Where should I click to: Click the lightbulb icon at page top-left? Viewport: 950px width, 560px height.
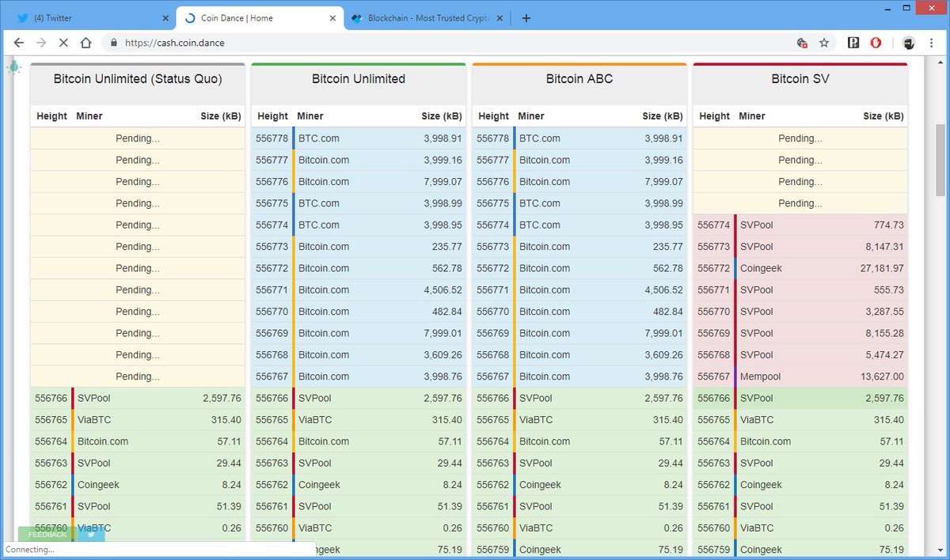13,67
